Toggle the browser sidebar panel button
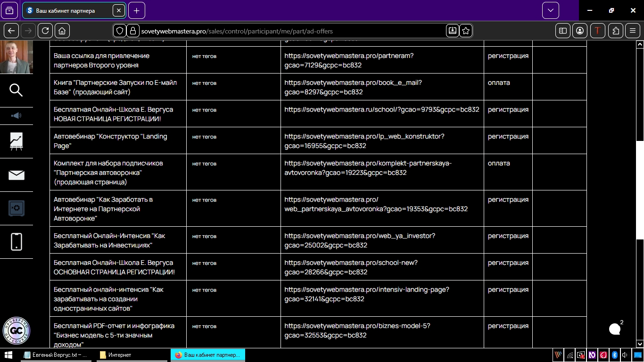The height and width of the screenshot is (362, 644). pyautogui.click(x=562, y=31)
